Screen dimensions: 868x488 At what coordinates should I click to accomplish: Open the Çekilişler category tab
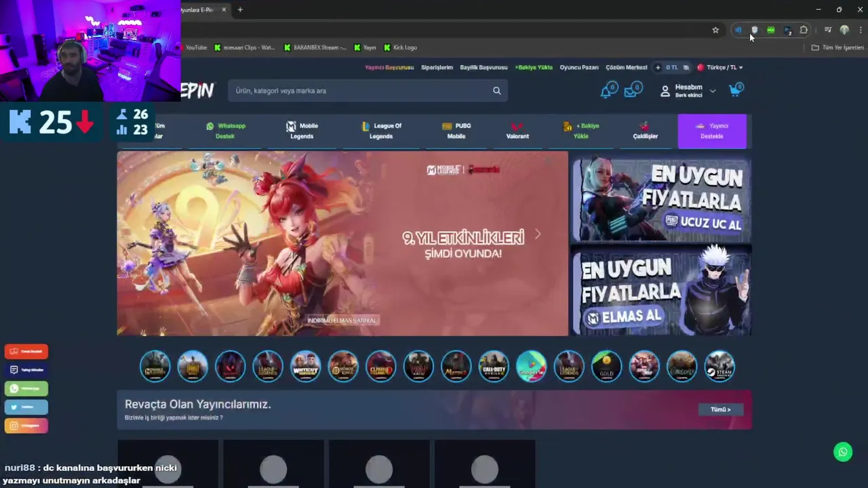pyautogui.click(x=645, y=131)
